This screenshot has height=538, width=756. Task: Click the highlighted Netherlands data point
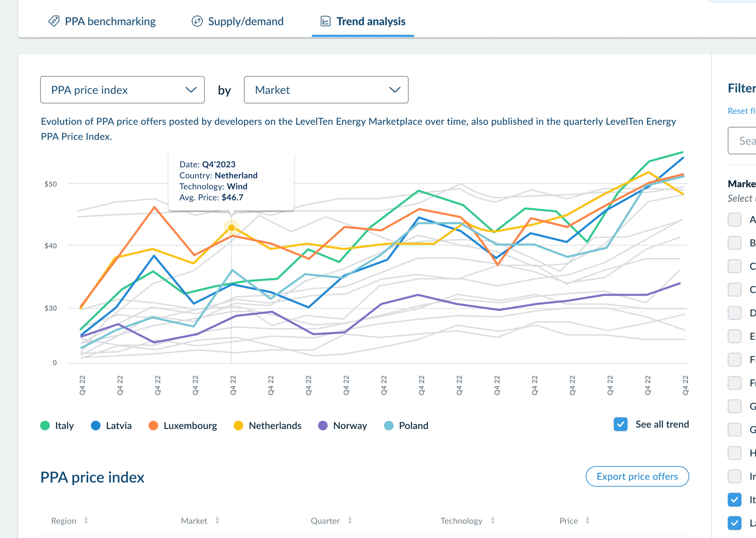[231, 228]
